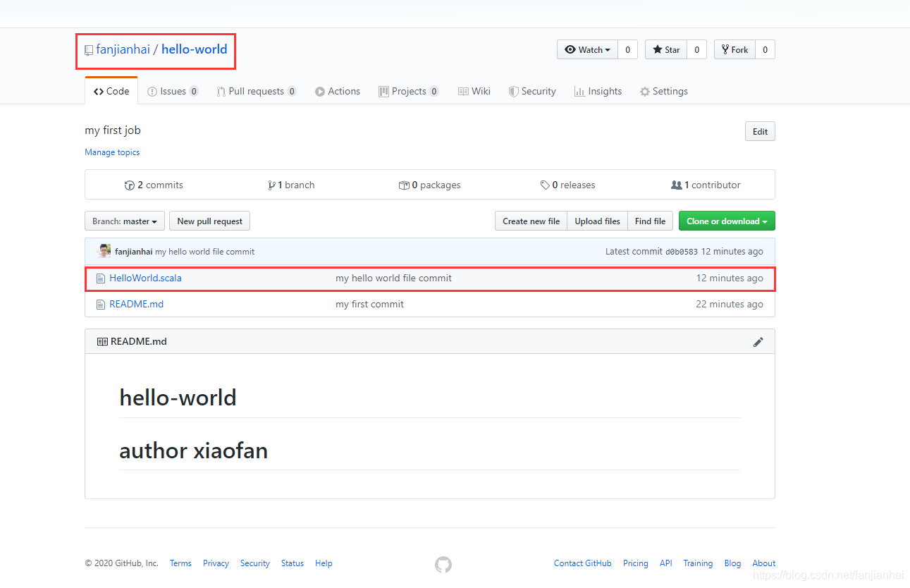The width and height of the screenshot is (910, 588).
Task: Open the README.md file in file list
Action: point(136,305)
